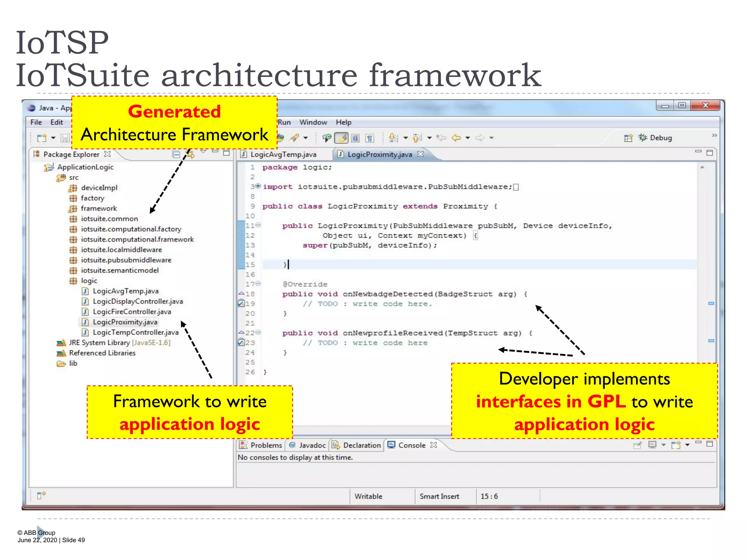Open the Help menu

[x=344, y=122]
